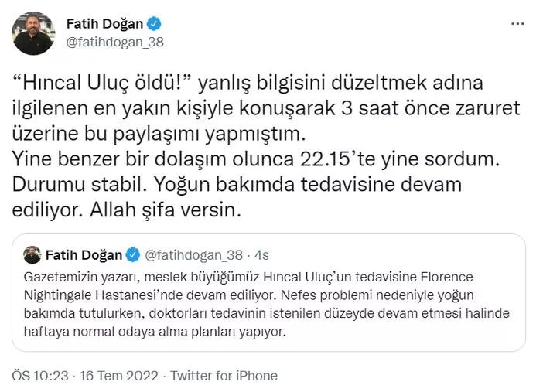Click Fatih Doğan's large profile photo

33,33
